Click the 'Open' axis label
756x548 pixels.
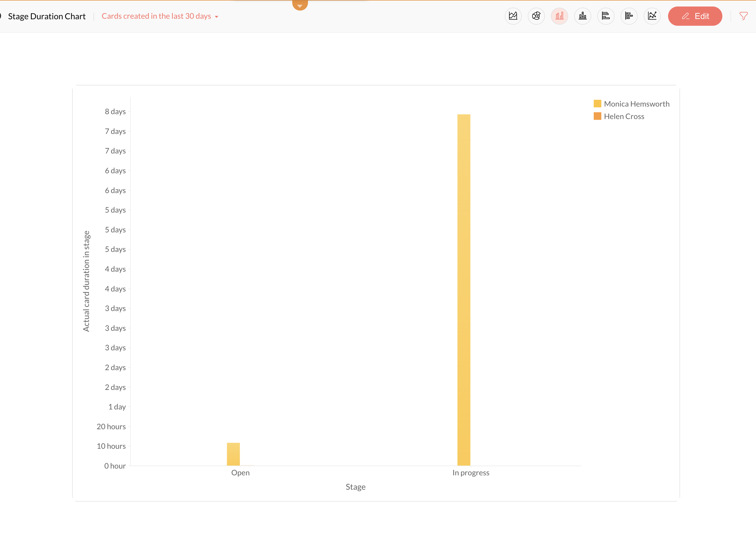pos(240,473)
